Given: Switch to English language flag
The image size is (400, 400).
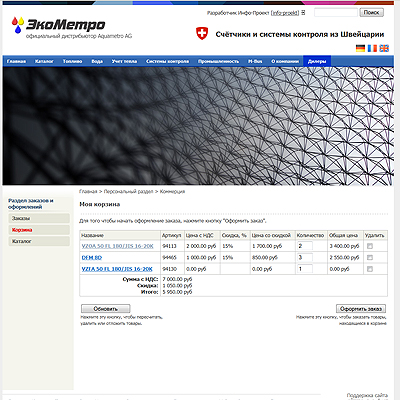Looking at the screenshot, I should tap(384, 48).
